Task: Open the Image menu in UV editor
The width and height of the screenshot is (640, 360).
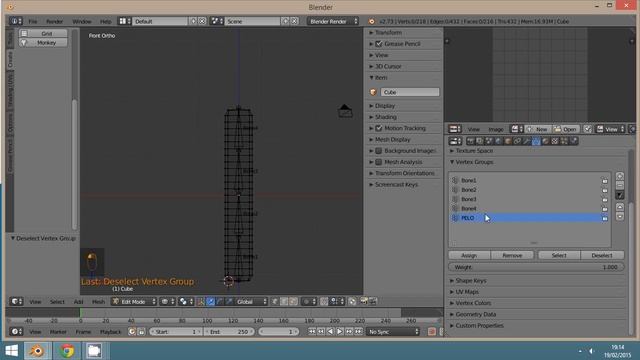Action: click(496, 129)
